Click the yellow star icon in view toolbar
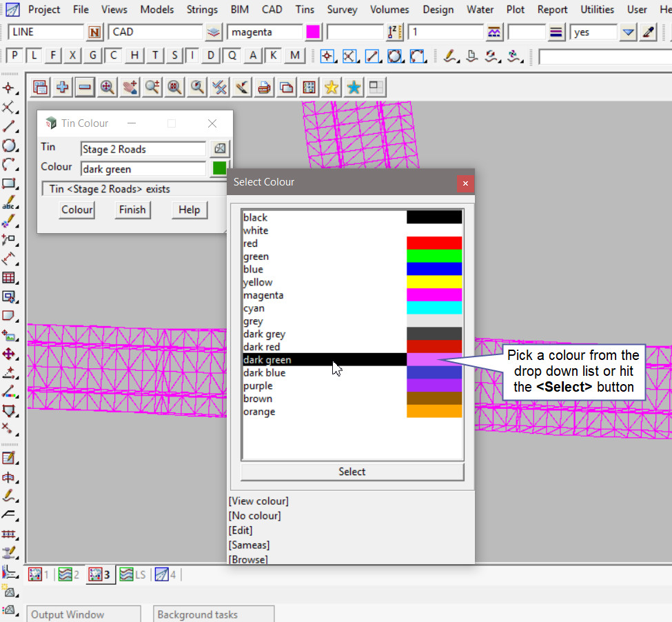Image resolution: width=672 pixels, height=622 pixels. tap(332, 87)
